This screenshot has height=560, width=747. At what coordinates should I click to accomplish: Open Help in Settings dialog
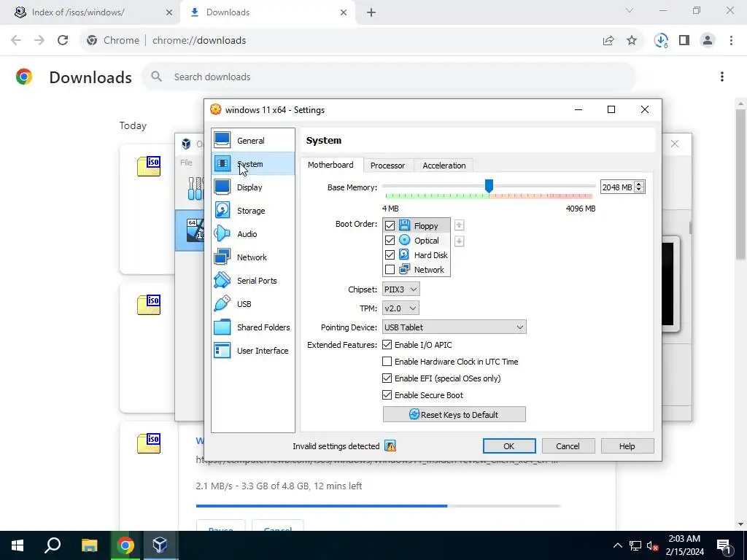(627, 446)
